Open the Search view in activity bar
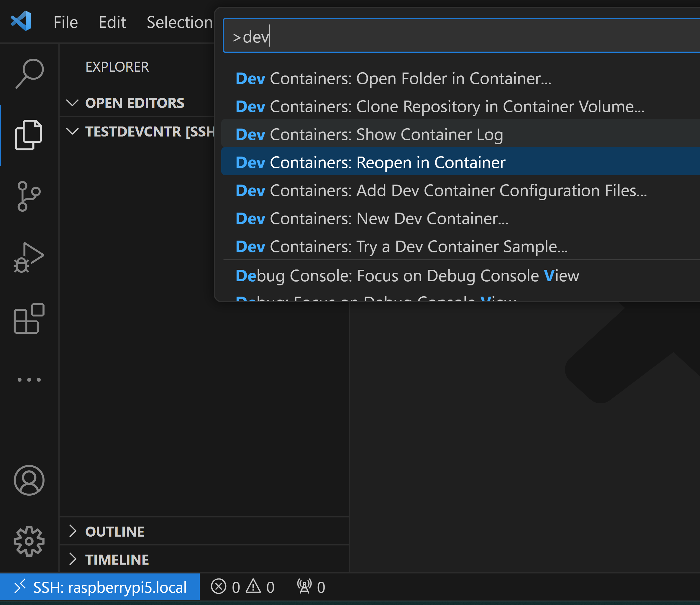Viewport: 700px width, 605px height. click(29, 74)
